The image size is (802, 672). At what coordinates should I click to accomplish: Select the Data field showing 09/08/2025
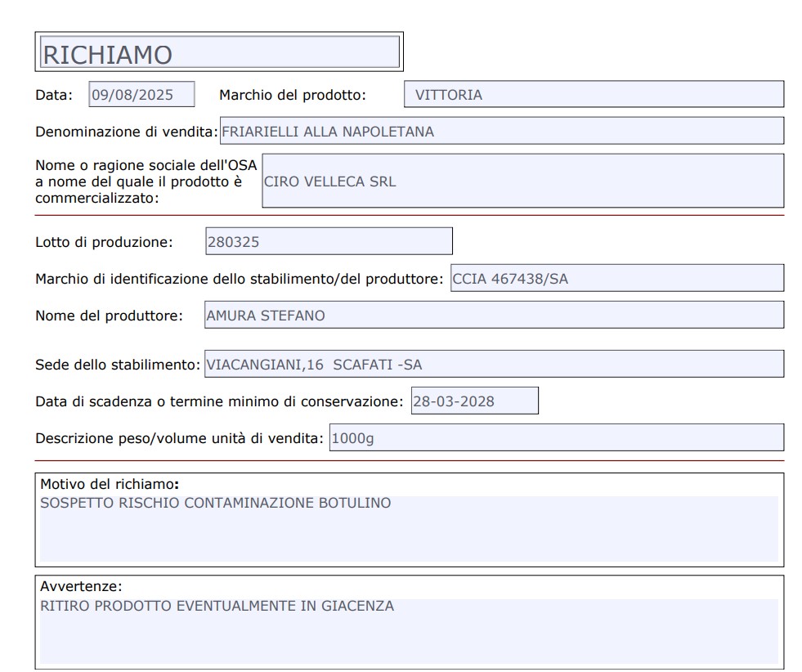pyautogui.click(x=141, y=95)
